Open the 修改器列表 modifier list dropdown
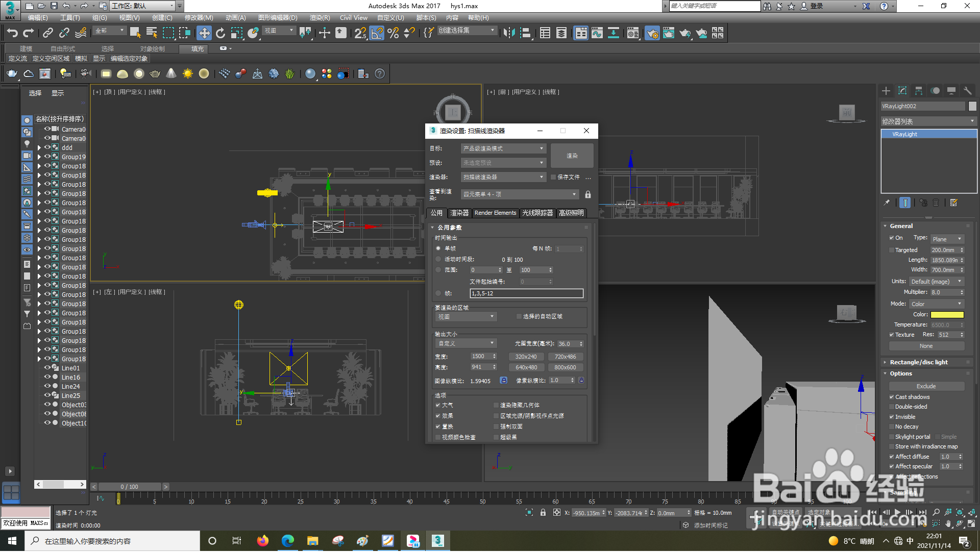This screenshot has height=552, width=980. 928,121
